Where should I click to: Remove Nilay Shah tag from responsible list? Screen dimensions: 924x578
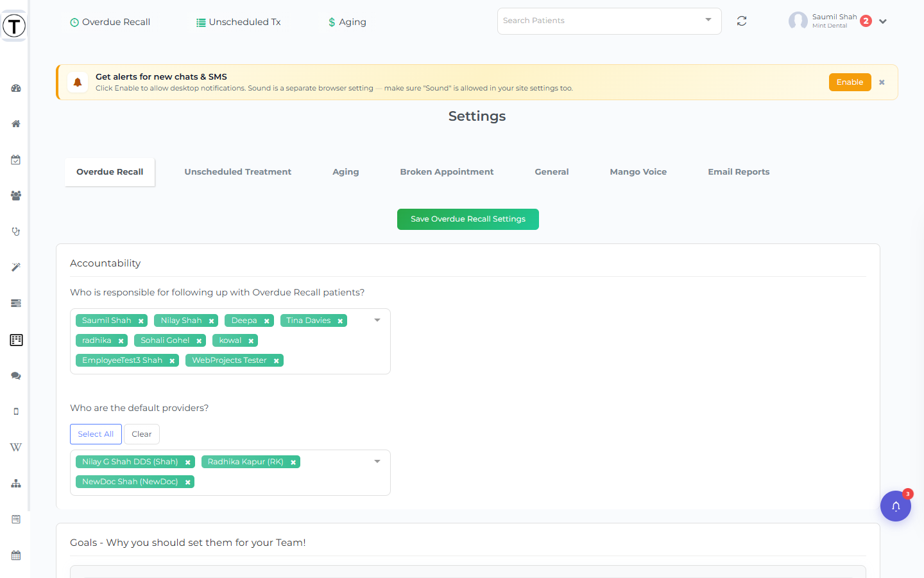click(211, 321)
